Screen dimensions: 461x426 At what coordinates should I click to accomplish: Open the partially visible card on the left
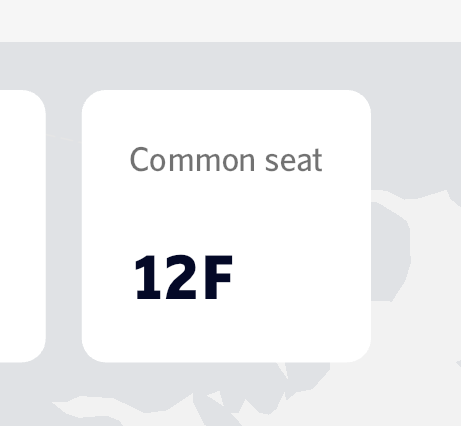coord(22,226)
